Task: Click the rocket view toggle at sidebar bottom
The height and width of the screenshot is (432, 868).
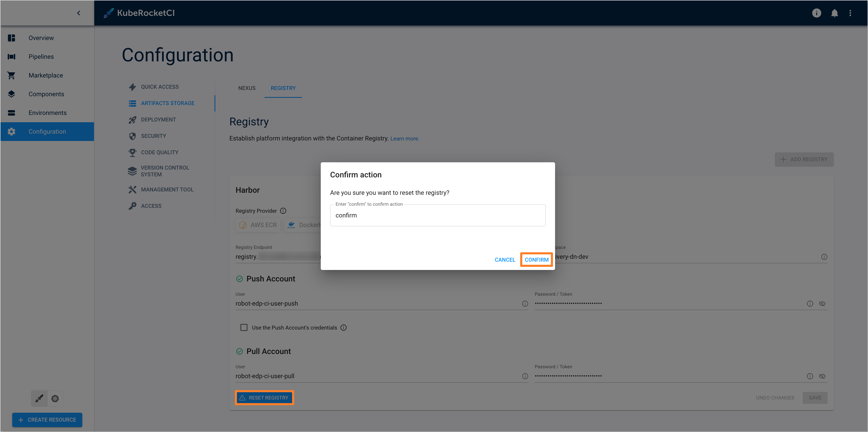Action: click(39, 399)
